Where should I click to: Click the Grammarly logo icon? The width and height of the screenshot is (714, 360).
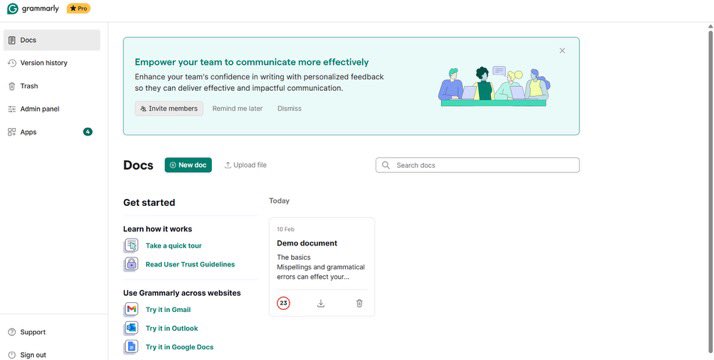pos(12,9)
